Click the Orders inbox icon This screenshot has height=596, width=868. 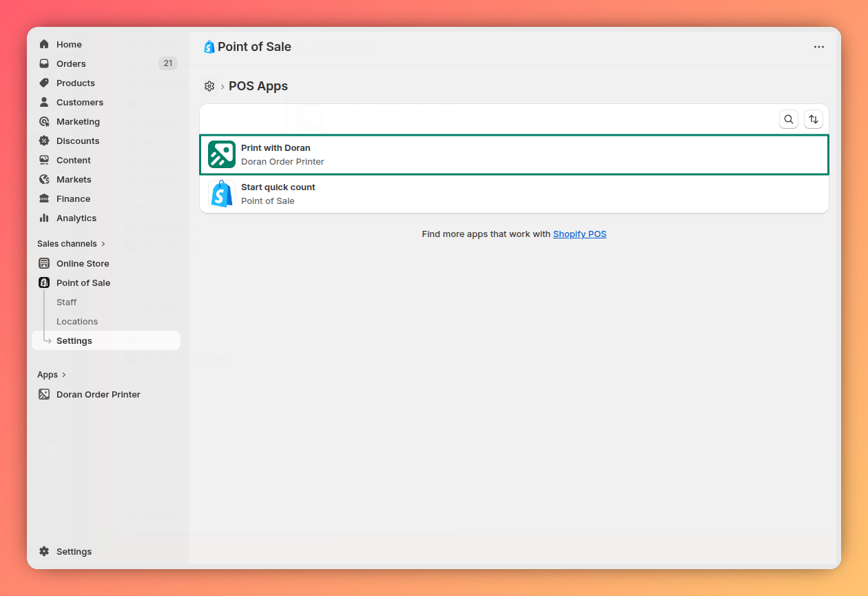pos(44,63)
